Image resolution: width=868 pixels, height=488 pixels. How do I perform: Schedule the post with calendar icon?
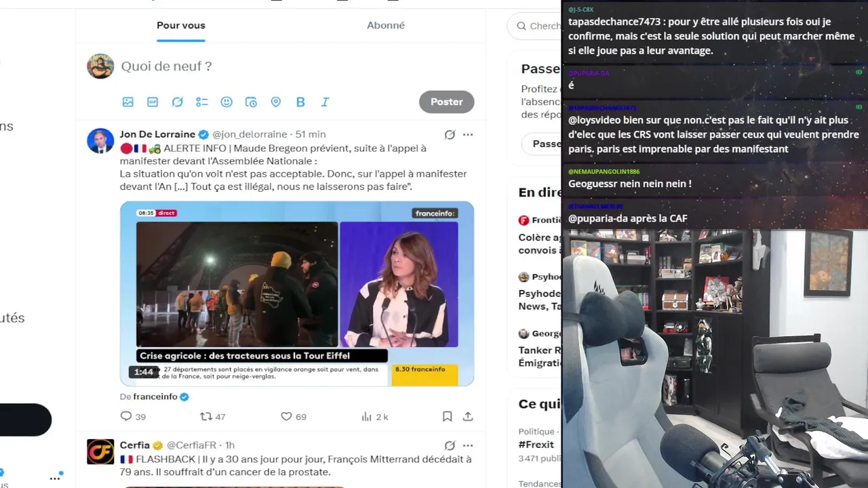[251, 102]
